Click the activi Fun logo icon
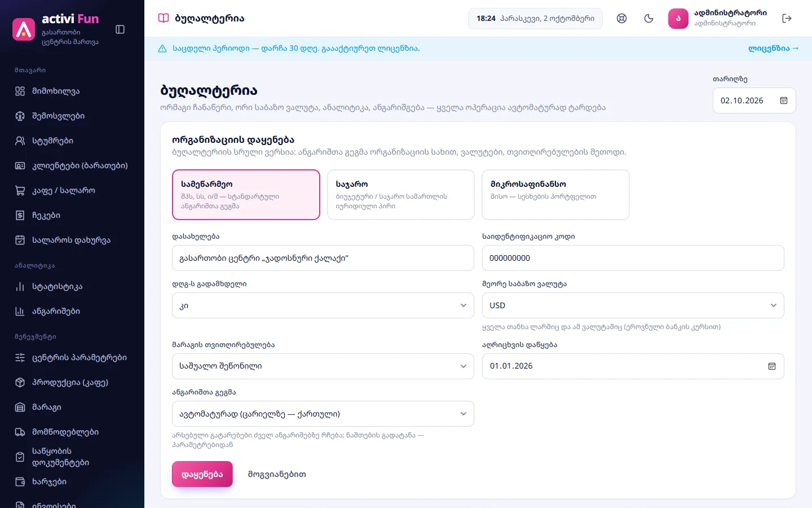Viewport: 812px width, 508px height. pyautogui.click(x=24, y=29)
